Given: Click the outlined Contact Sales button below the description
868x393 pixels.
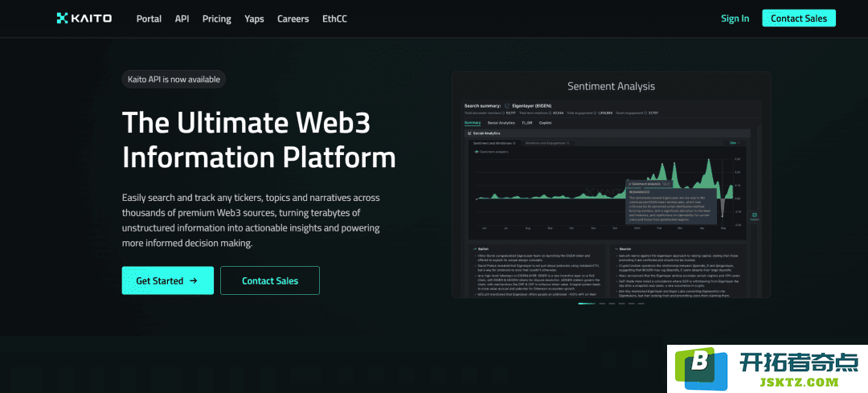Looking at the screenshot, I should click(x=270, y=280).
